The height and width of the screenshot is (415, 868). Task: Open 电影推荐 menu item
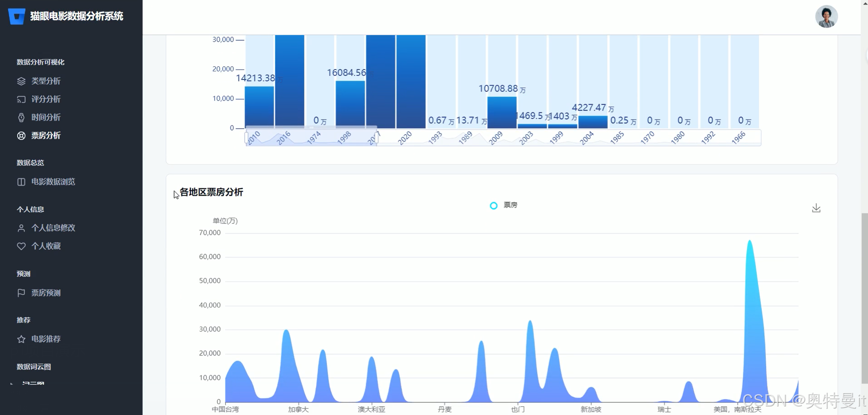click(x=46, y=339)
